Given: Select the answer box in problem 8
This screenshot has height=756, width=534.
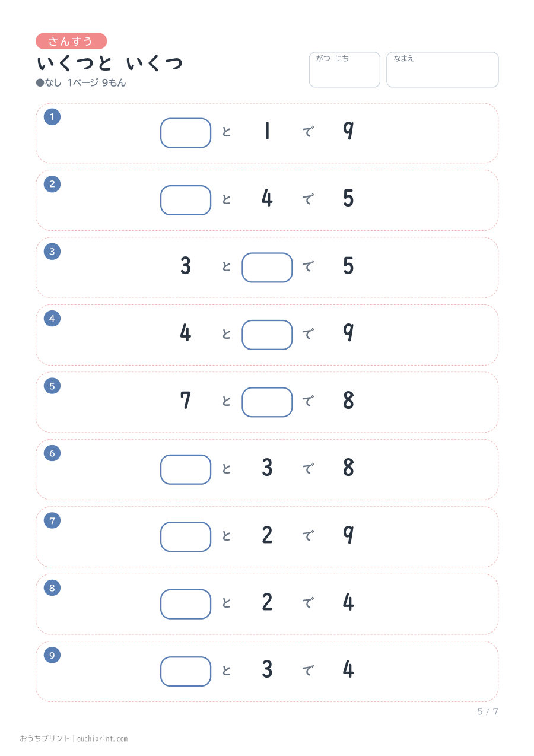Looking at the screenshot, I should tap(186, 604).
